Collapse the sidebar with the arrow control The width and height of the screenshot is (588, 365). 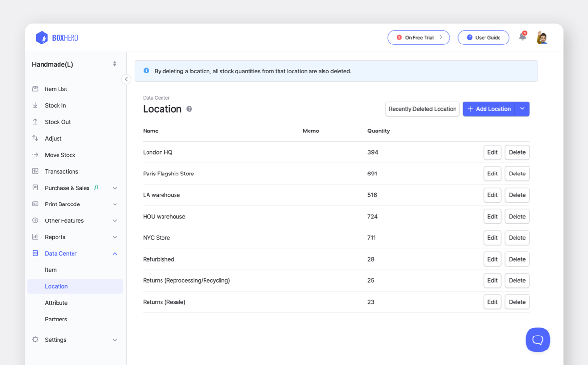pos(126,79)
